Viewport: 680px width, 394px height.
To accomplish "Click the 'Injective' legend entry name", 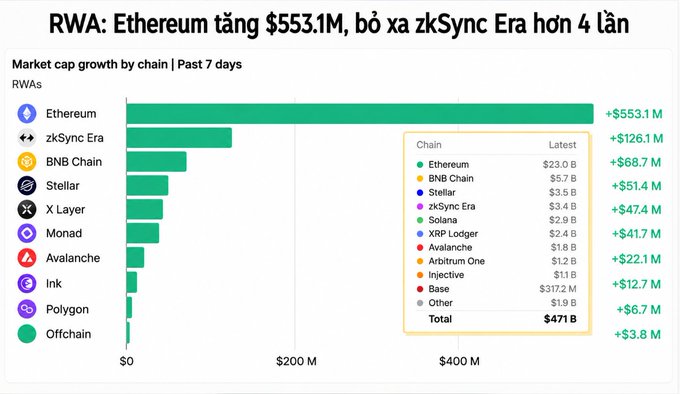I will 446,275.
